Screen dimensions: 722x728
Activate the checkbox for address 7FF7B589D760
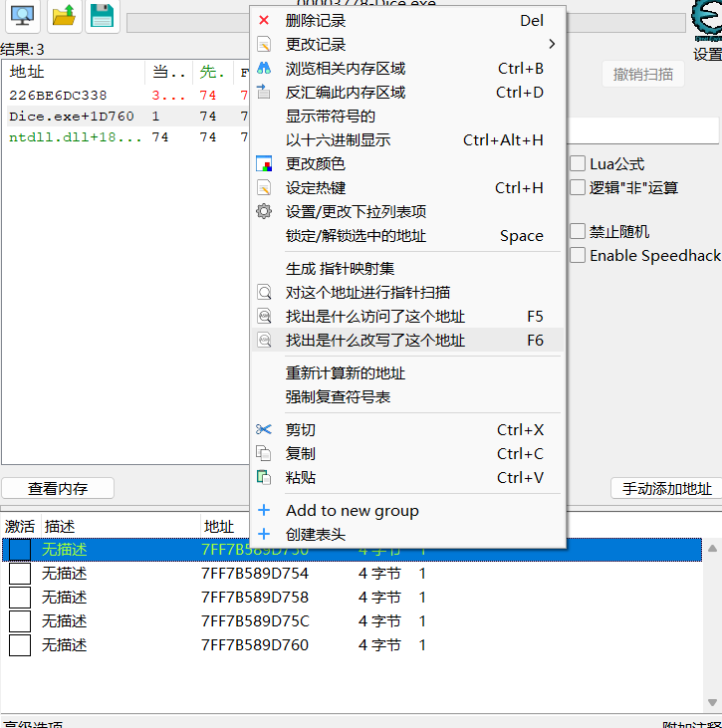[20, 645]
